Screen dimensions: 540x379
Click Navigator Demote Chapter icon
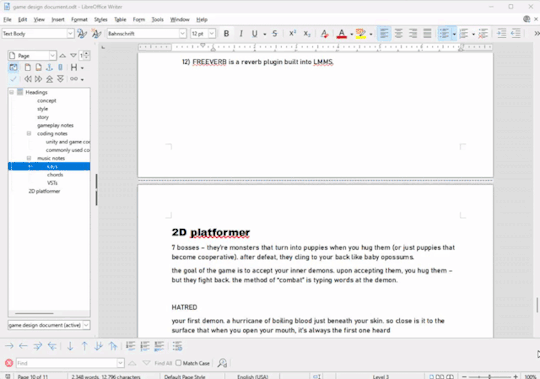coord(61,79)
